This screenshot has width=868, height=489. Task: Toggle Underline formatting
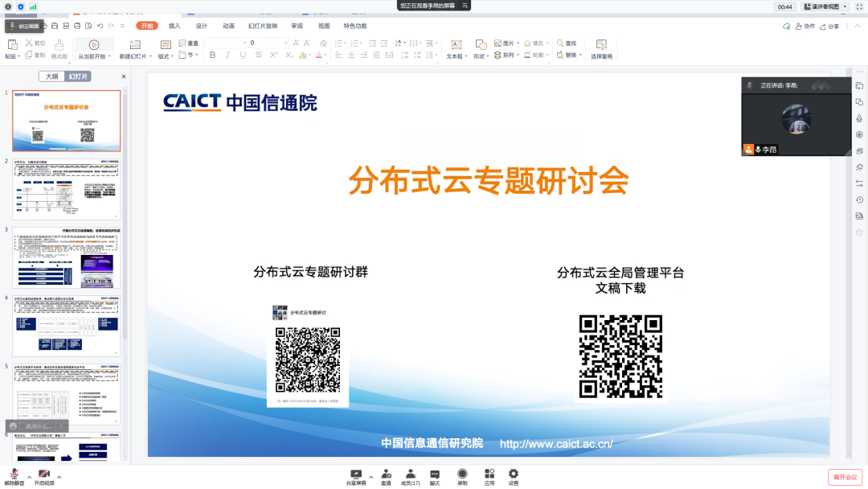pyautogui.click(x=243, y=55)
